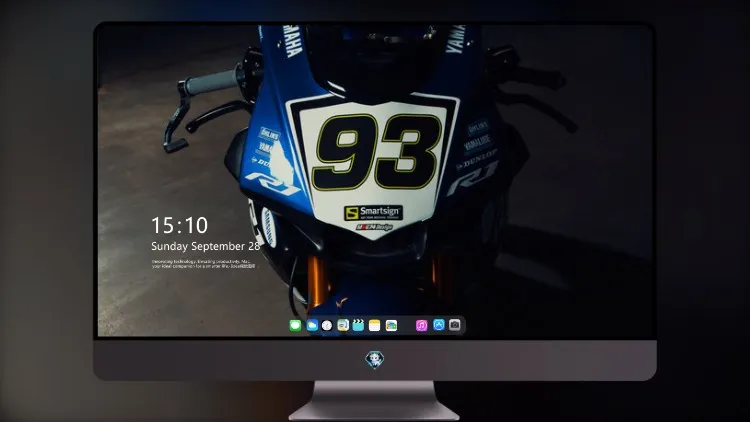Open the blue App Store icon

click(x=439, y=325)
